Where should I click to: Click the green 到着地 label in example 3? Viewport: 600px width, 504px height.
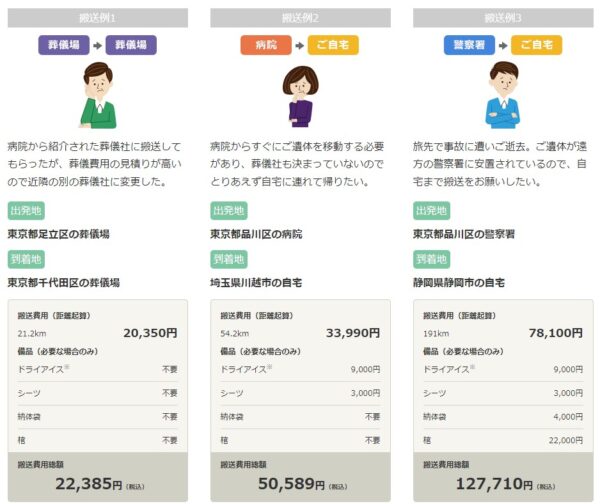[x=430, y=259]
